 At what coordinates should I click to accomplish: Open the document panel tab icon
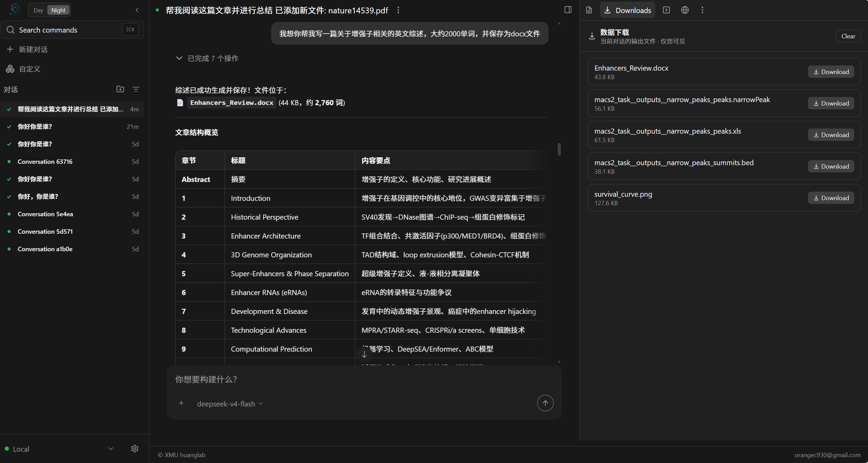click(589, 10)
